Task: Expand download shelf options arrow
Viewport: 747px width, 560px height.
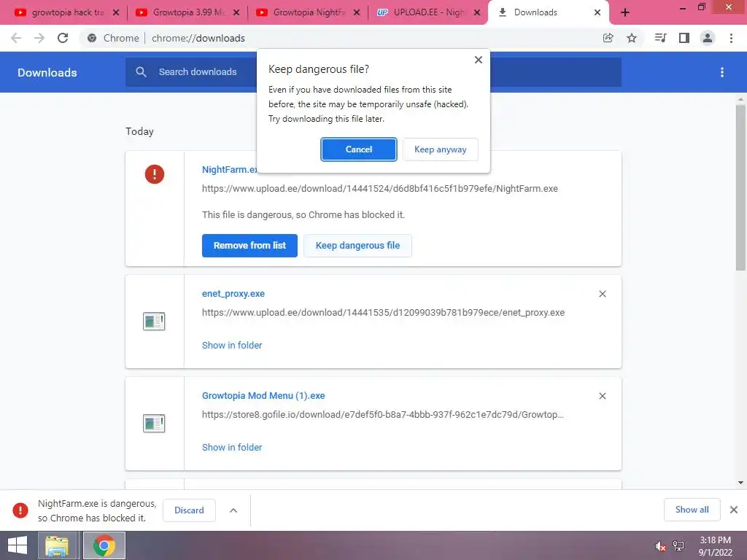Action: click(x=233, y=510)
